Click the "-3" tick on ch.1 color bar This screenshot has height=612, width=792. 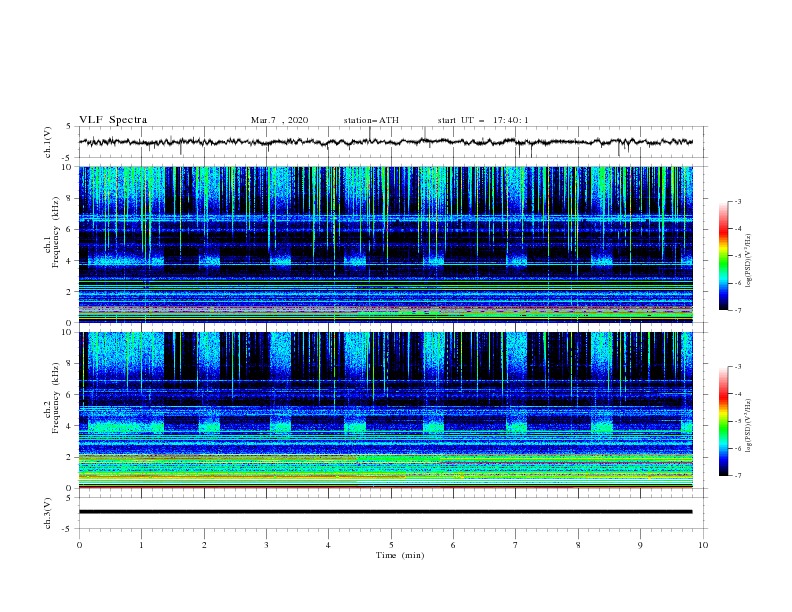737,201
